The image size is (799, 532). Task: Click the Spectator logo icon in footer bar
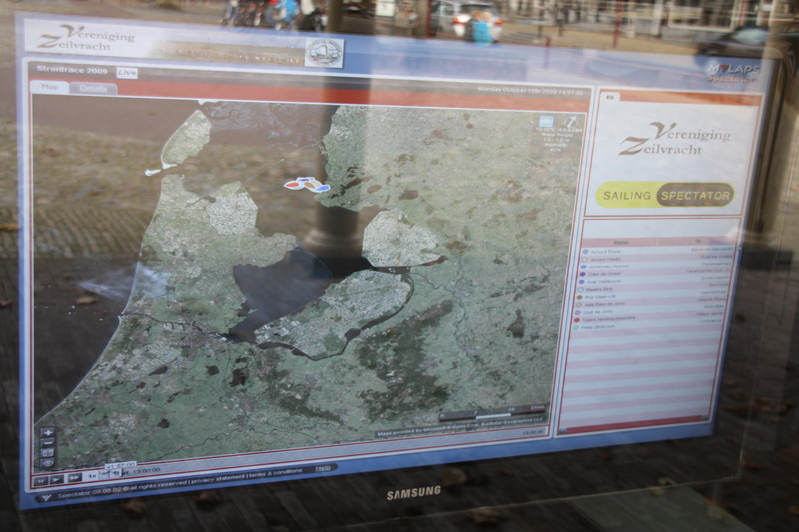(46, 498)
